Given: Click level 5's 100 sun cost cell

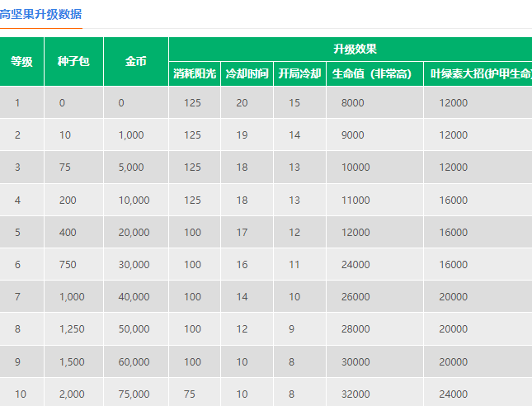Looking at the screenshot, I should click(x=195, y=232).
